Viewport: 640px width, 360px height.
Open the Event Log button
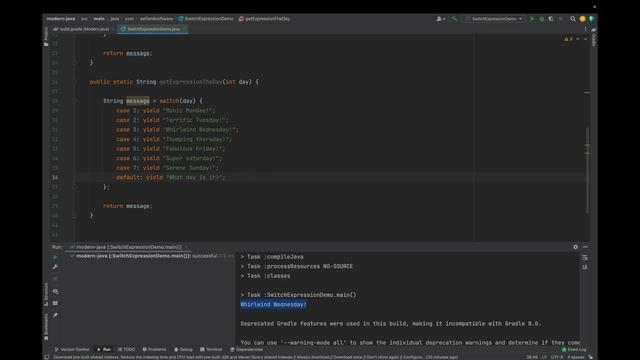574,349
